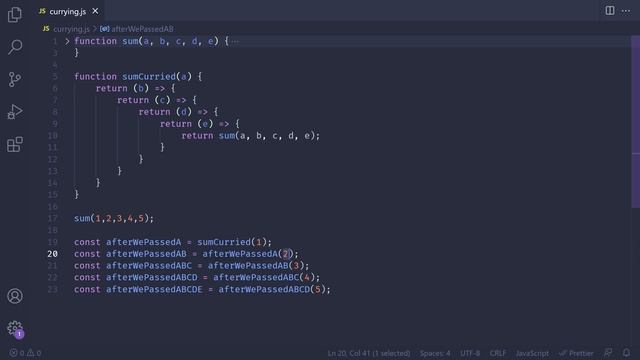Click afterWePassedAB breadcrumb symbol
640x360 pixels.
[142, 29]
